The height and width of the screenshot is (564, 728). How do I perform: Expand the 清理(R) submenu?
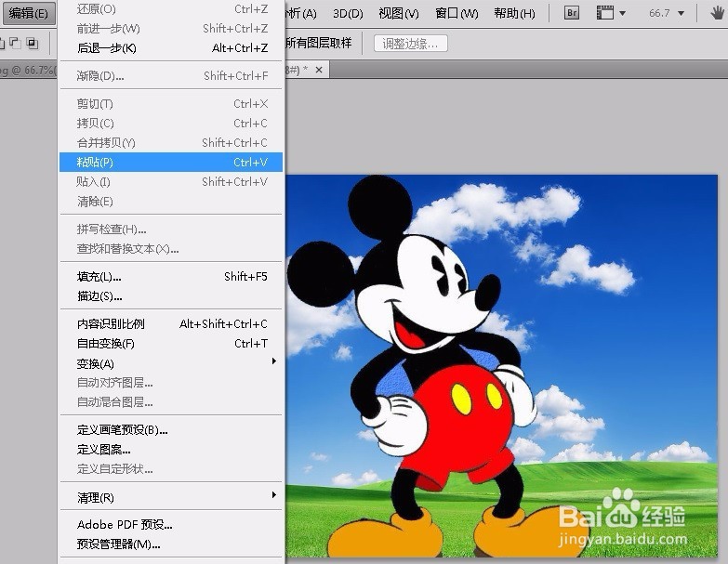[171, 498]
